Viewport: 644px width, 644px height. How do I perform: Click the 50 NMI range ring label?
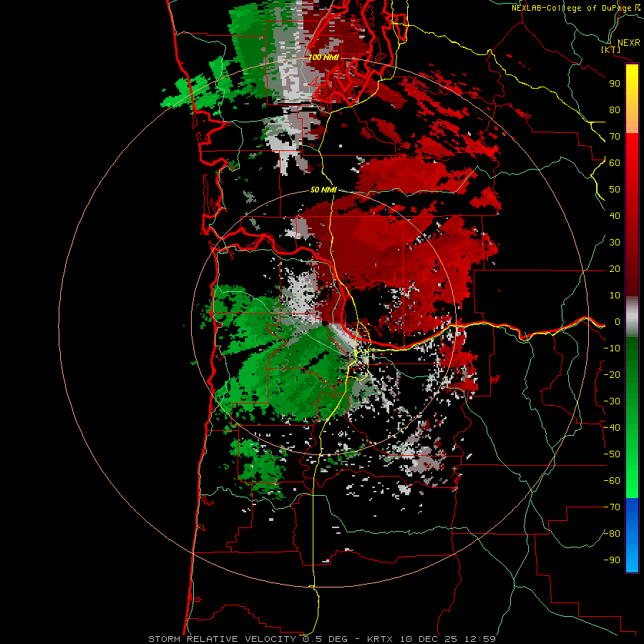[x=323, y=190]
